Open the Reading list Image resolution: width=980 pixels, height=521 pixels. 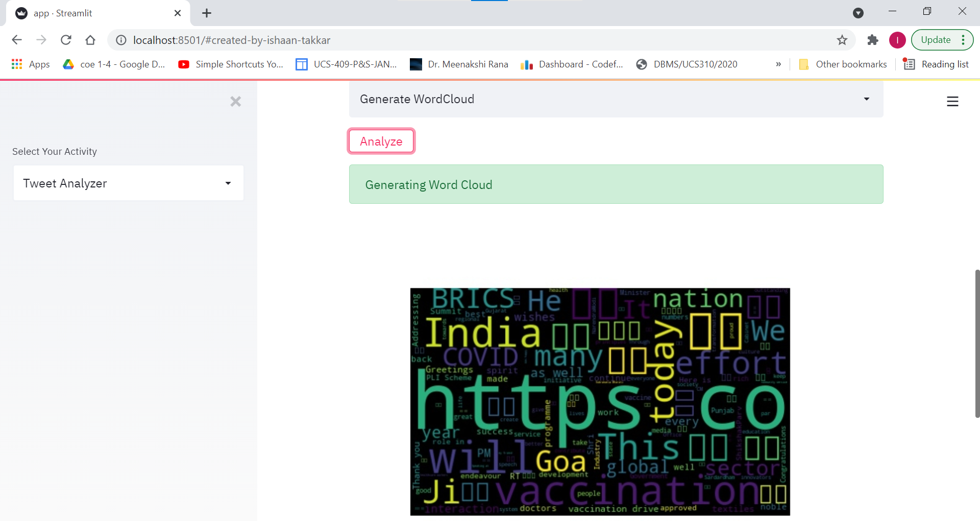(x=936, y=64)
